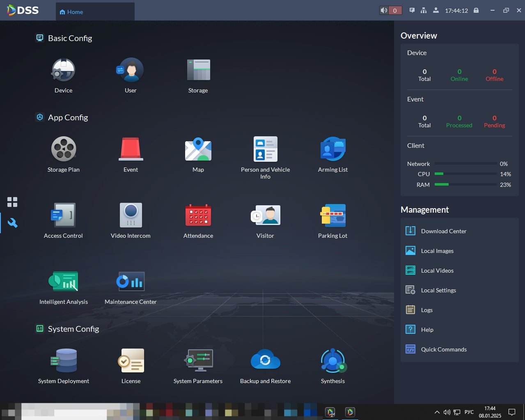Image resolution: width=525 pixels, height=420 pixels.
Task: Open the Attendance calendar icon
Action: 198,215
